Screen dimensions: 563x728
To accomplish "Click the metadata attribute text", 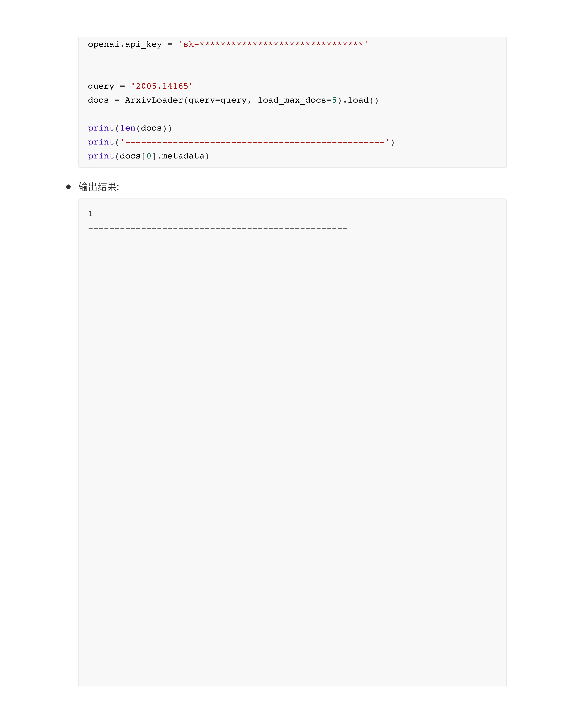I will 183,156.
